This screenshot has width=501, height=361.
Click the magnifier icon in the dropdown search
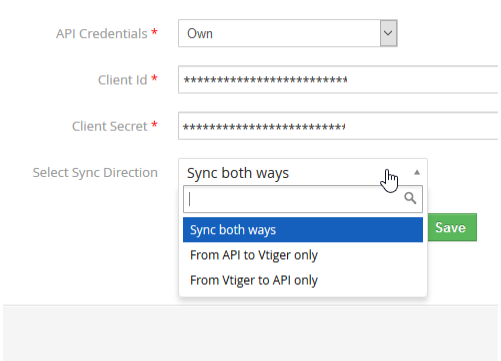[410, 198]
